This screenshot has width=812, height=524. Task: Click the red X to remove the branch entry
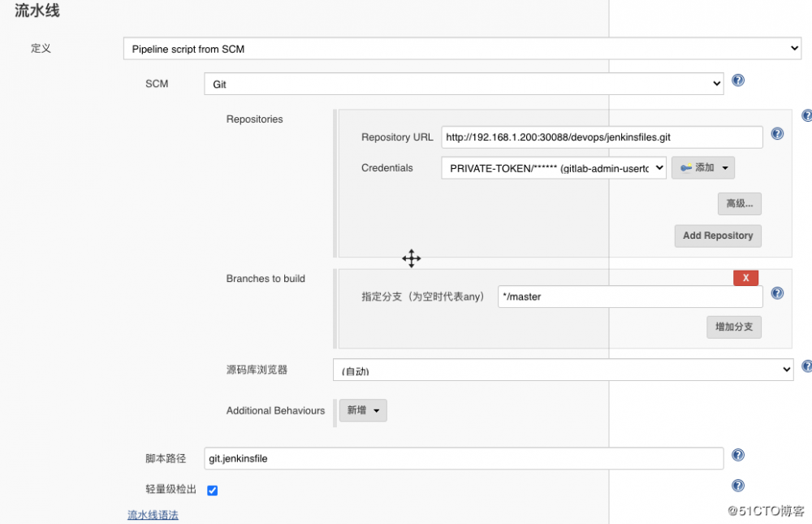click(745, 277)
